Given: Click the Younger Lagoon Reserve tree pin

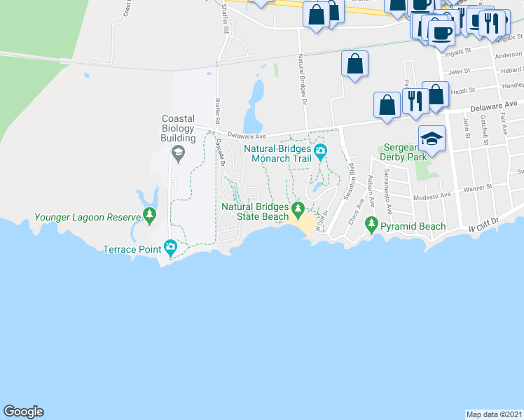Looking at the screenshot, I should tap(149, 216).
